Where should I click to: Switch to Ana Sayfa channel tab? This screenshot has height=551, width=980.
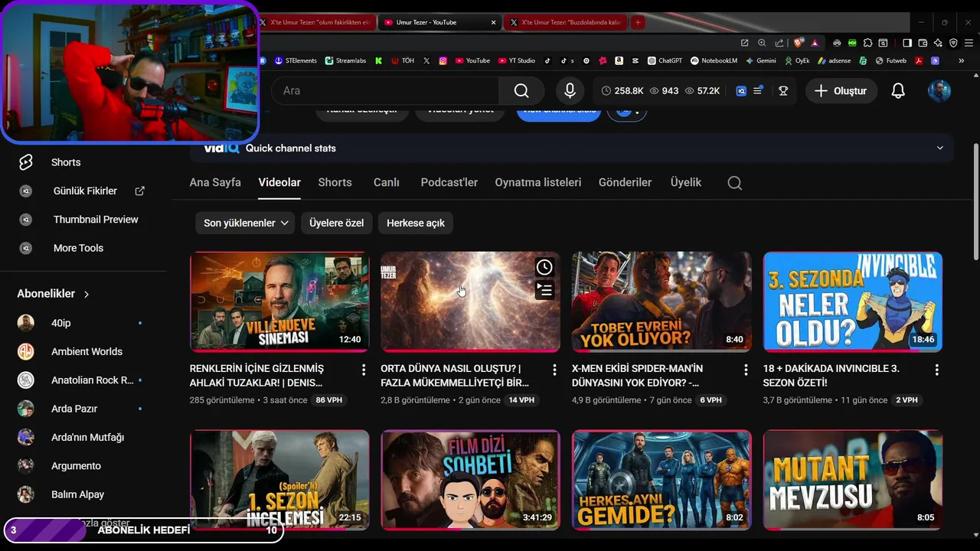click(215, 182)
